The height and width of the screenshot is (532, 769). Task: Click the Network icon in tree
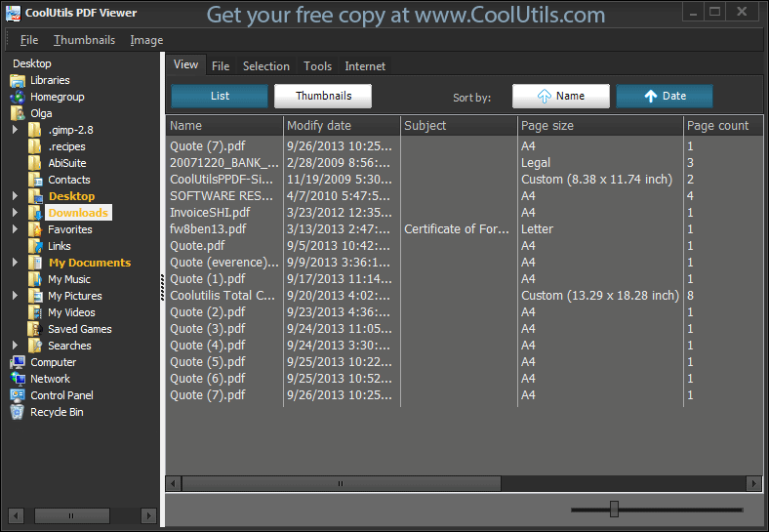coord(18,380)
